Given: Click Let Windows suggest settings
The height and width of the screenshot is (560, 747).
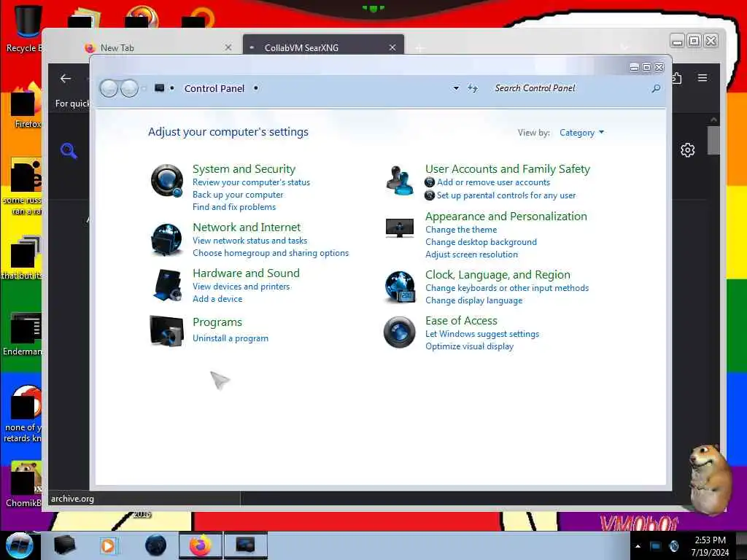Looking at the screenshot, I should coord(482,334).
